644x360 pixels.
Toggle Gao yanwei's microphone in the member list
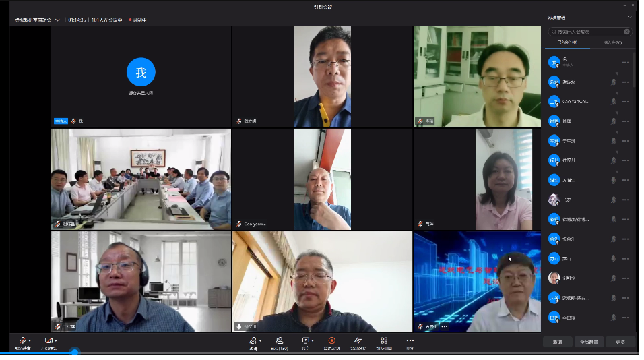(613, 102)
